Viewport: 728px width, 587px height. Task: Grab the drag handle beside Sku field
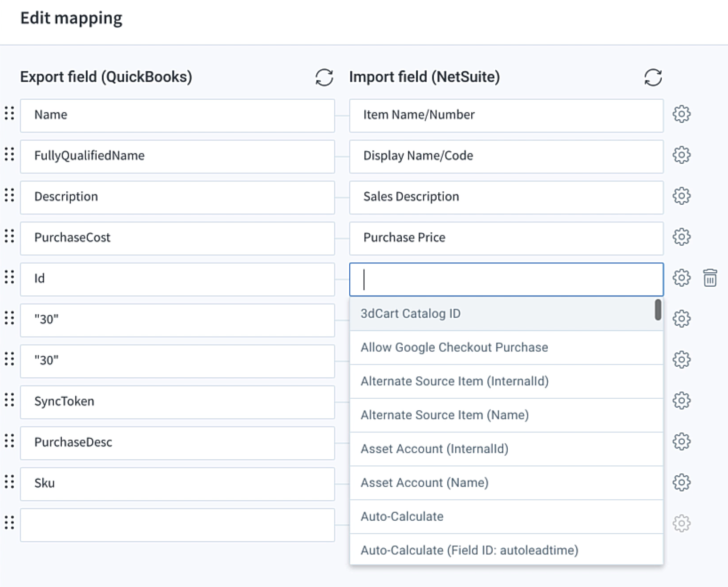9,482
